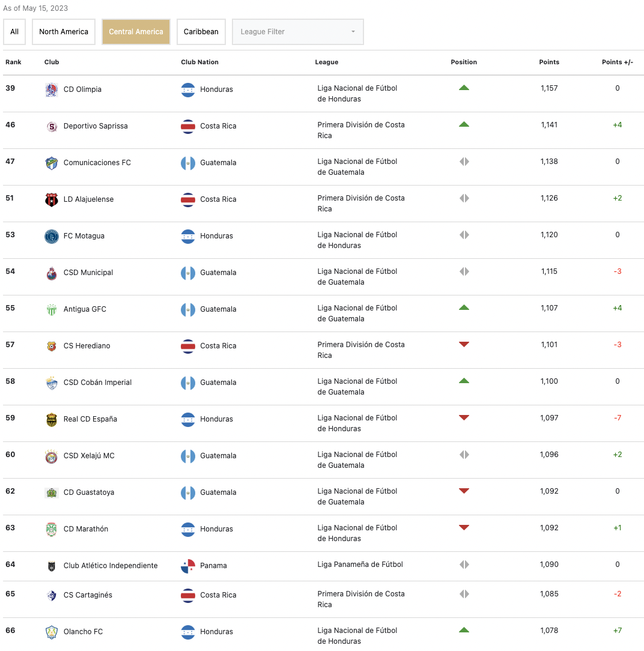Click the CSD Cobán Imperial club crest
Viewport: 644px width, 651px height.
click(x=52, y=383)
